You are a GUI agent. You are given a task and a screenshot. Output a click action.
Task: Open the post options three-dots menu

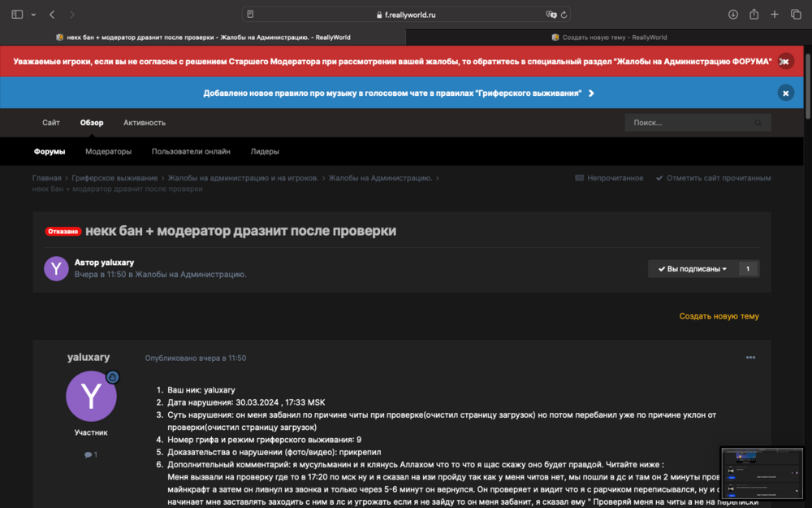coord(750,358)
